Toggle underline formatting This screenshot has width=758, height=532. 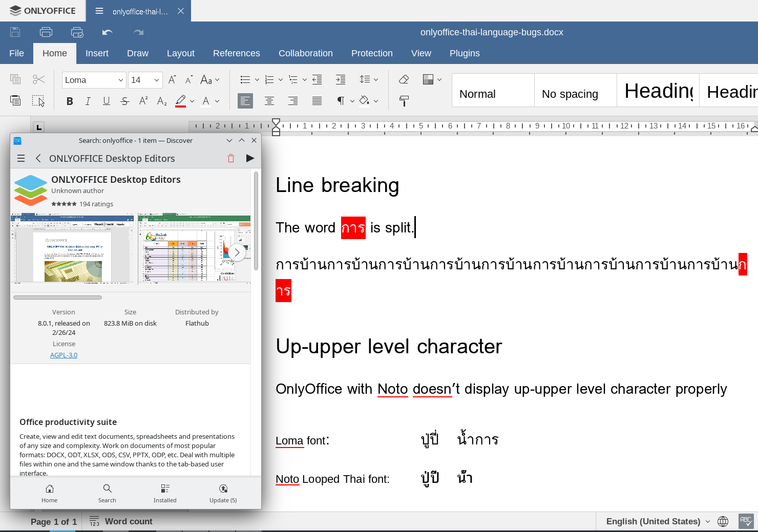pyautogui.click(x=107, y=101)
